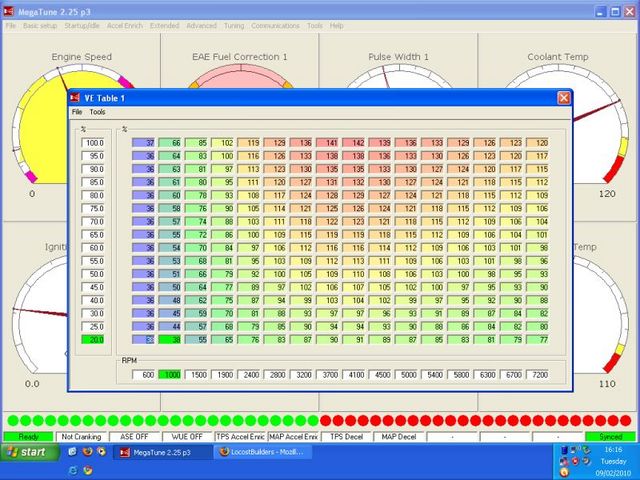Viewport: 640px width, 480px height.
Task: Open the Tools menu in VE Table 1
Action: click(x=97, y=112)
